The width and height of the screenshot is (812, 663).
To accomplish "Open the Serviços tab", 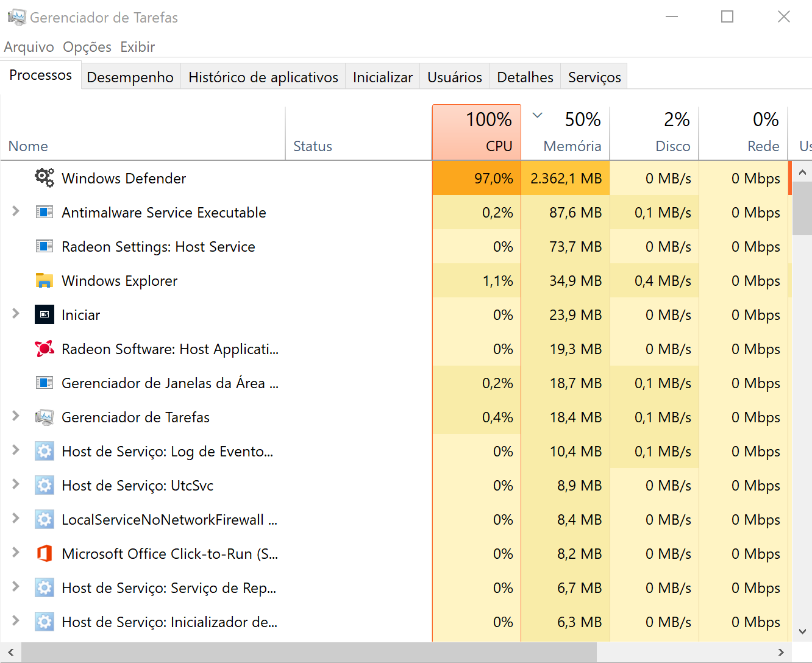I will 594,77.
